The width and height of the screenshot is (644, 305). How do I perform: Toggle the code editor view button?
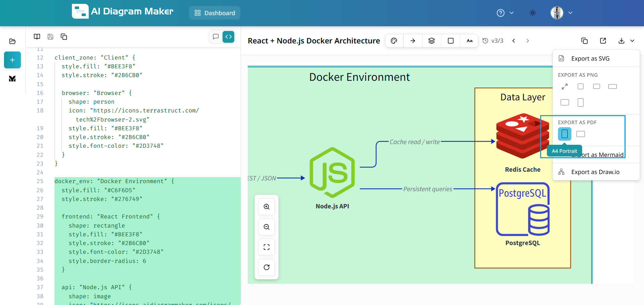pos(229,37)
